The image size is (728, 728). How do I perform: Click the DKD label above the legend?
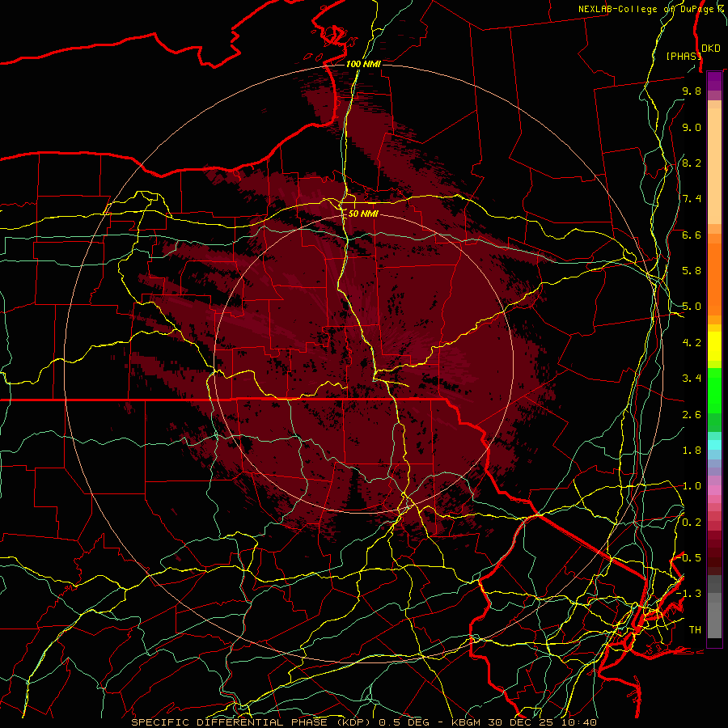tap(711, 49)
